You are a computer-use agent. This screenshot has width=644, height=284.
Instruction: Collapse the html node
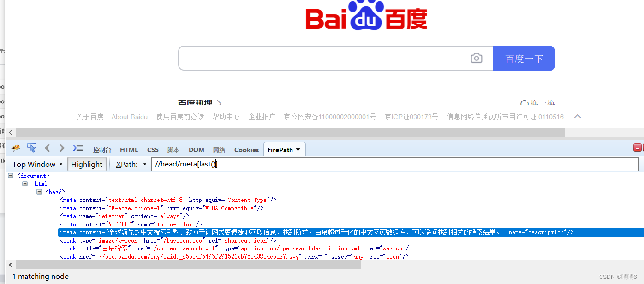[25, 184]
